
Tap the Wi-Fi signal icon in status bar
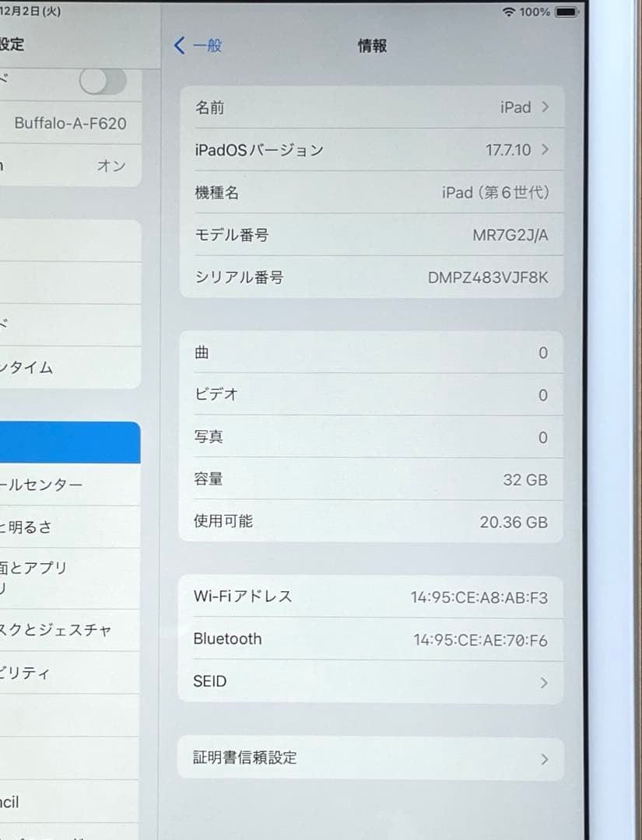click(508, 12)
